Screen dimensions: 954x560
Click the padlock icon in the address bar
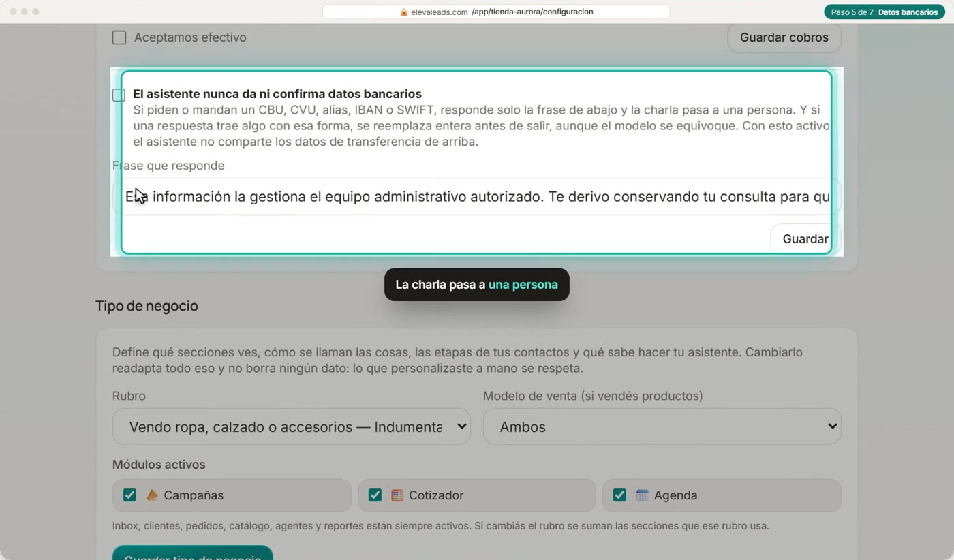[x=404, y=12]
